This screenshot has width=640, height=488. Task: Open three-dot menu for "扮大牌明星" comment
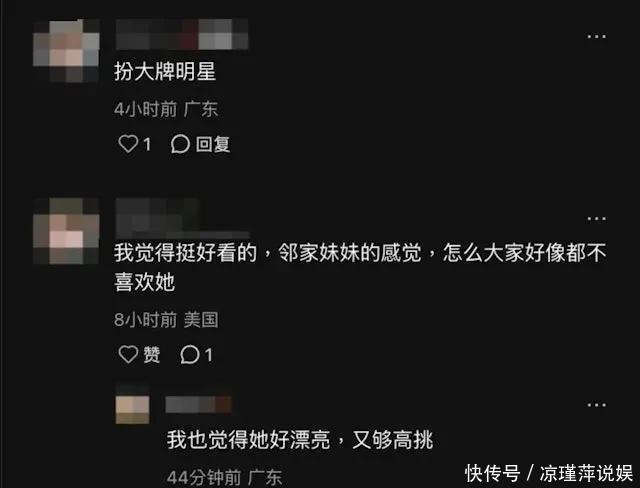pos(596,37)
